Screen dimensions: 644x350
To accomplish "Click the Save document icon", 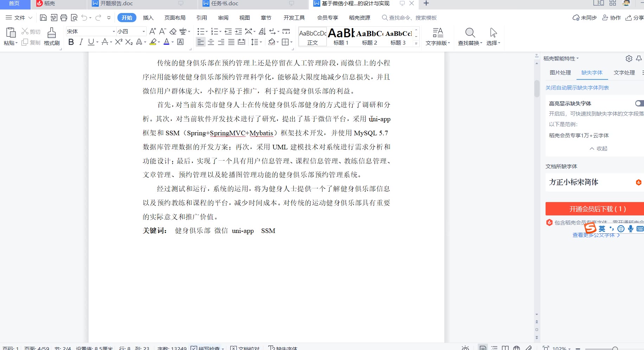I will [43, 18].
